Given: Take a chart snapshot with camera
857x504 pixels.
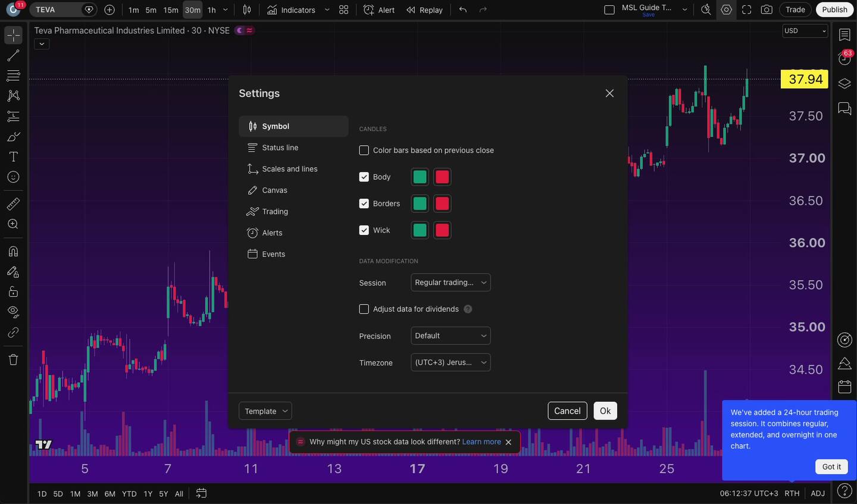Looking at the screenshot, I should pos(767,10).
